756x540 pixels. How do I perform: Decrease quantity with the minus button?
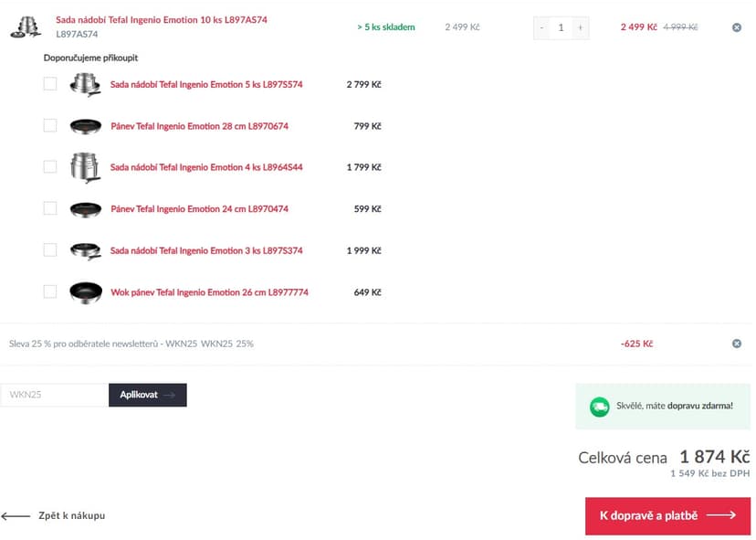tap(542, 27)
